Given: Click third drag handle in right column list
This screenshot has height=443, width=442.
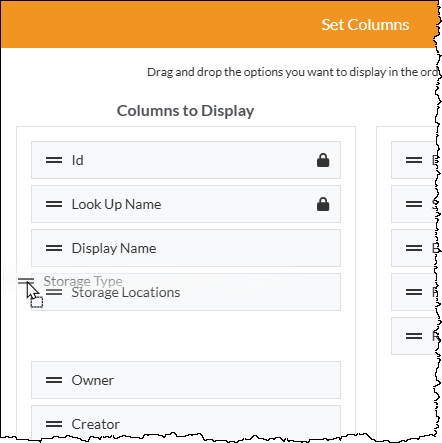Looking at the screenshot, I should pos(414,248).
